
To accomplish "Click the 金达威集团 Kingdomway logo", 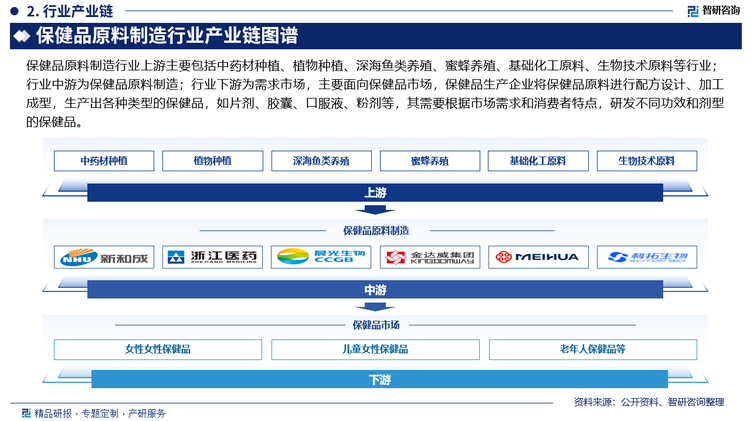I will coord(430,257).
